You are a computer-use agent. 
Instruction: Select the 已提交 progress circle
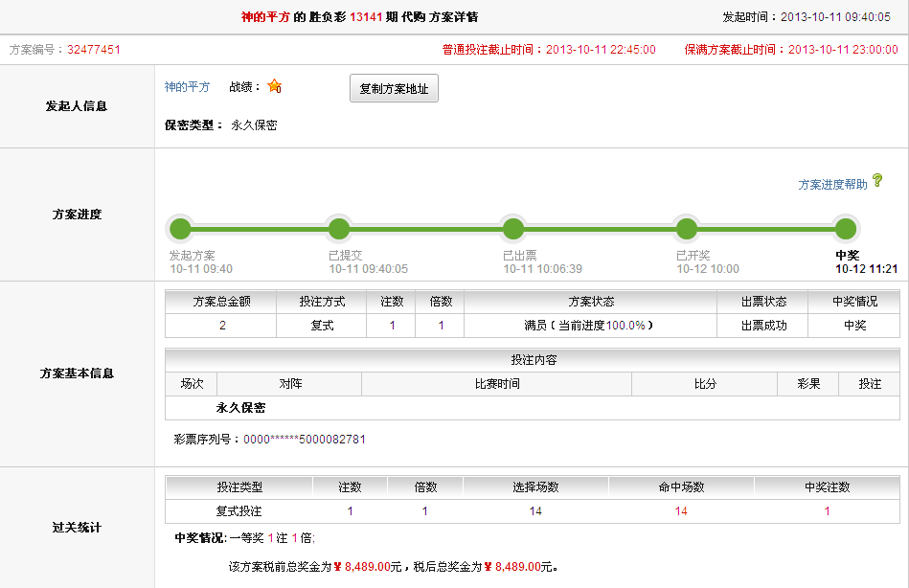pyautogui.click(x=339, y=229)
